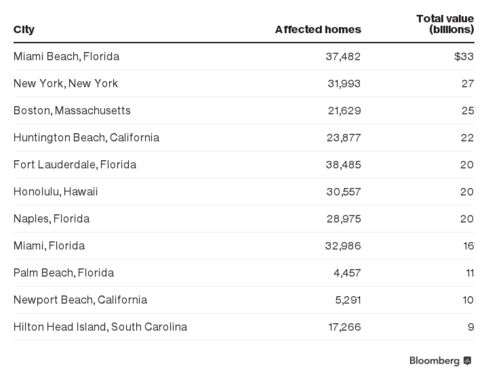Click the Fort Lauderdale, Florida row
This screenshot has height=380, width=488.
(244, 165)
